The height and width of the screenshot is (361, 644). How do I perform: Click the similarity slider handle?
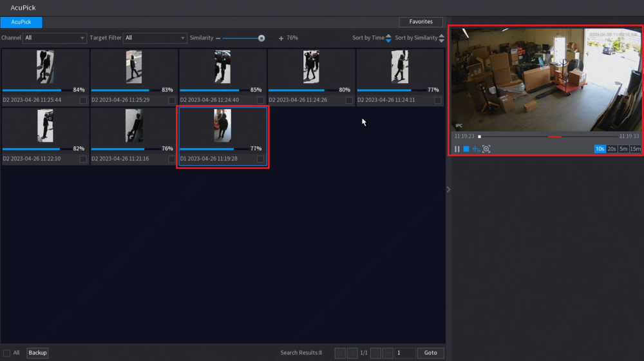click(x=261, y=38)
